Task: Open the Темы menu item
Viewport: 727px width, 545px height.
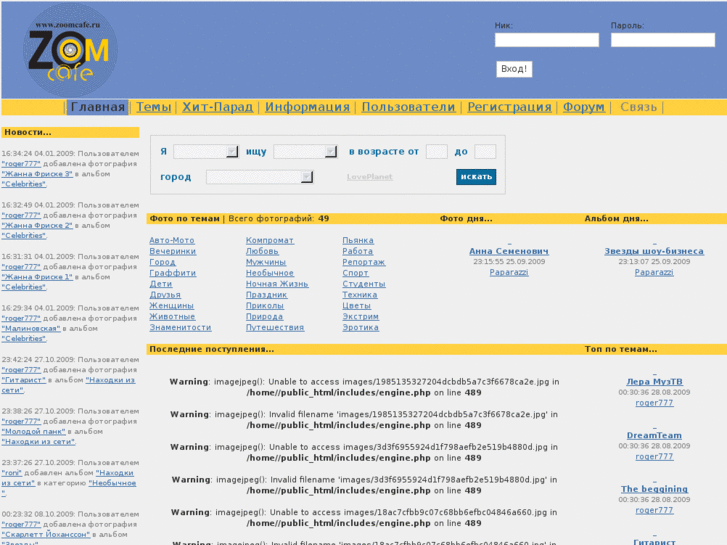Action: pos(153,107)
